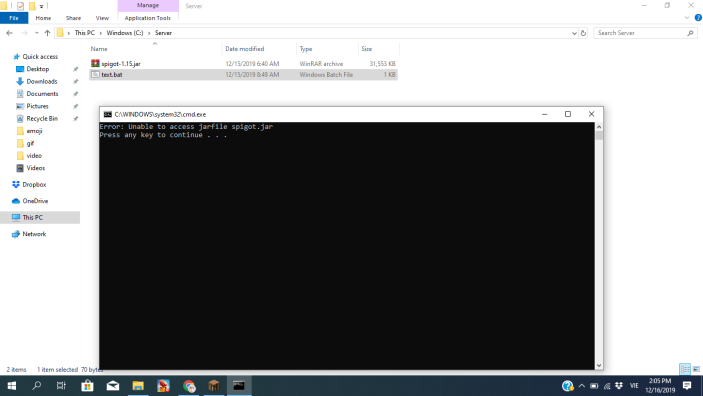Open Chrome from the taskbar

(189, 386)
